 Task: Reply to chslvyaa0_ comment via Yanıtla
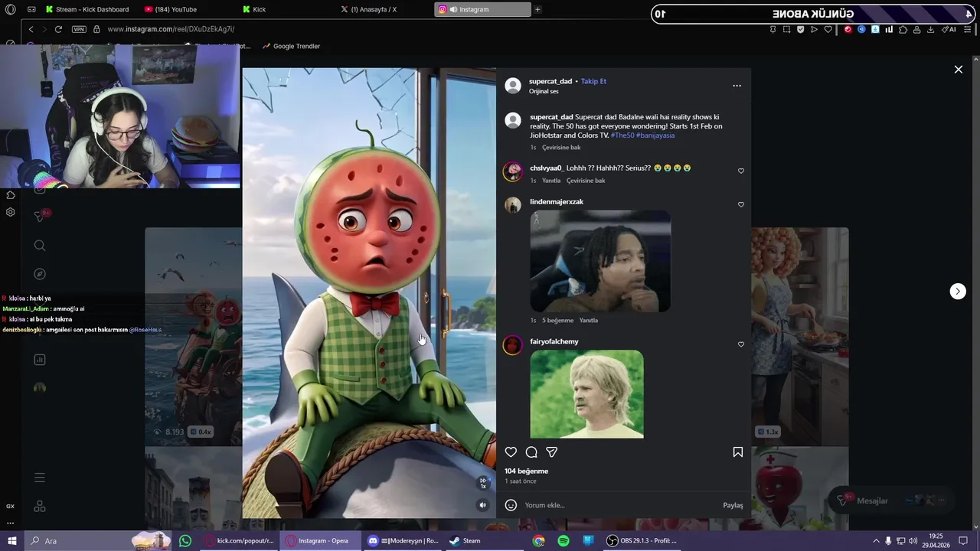coord(551,181)
